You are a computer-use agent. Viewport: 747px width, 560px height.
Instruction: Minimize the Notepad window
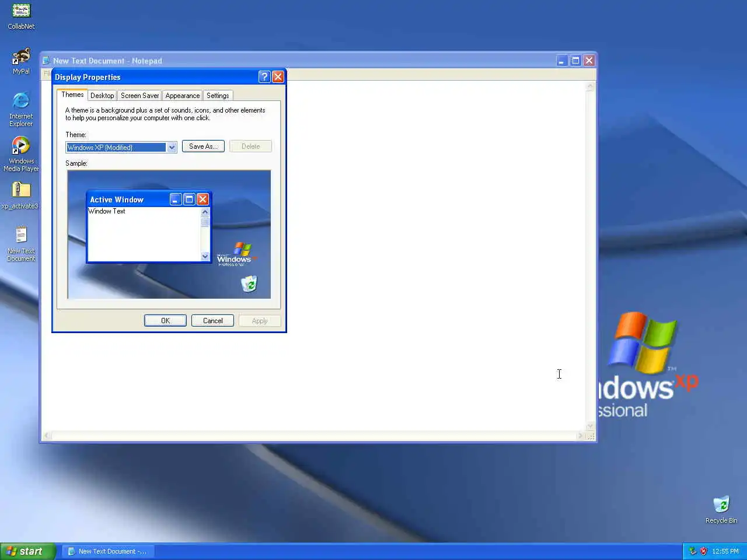point(561,61)
